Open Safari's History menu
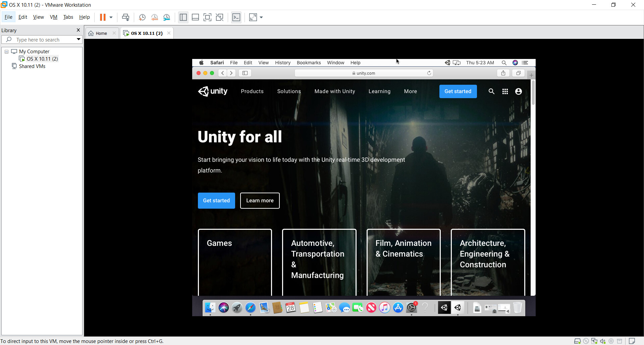 coord(283,63)
